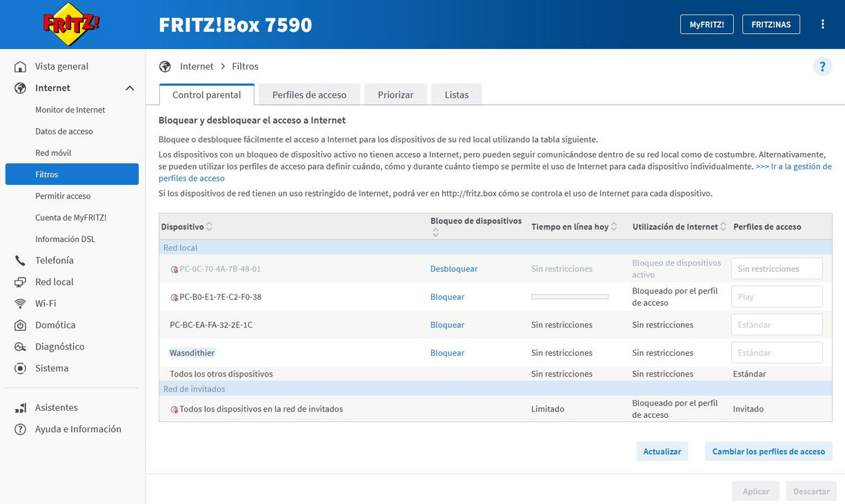Click the Telefonía phone icon

(x=21, y=261)
